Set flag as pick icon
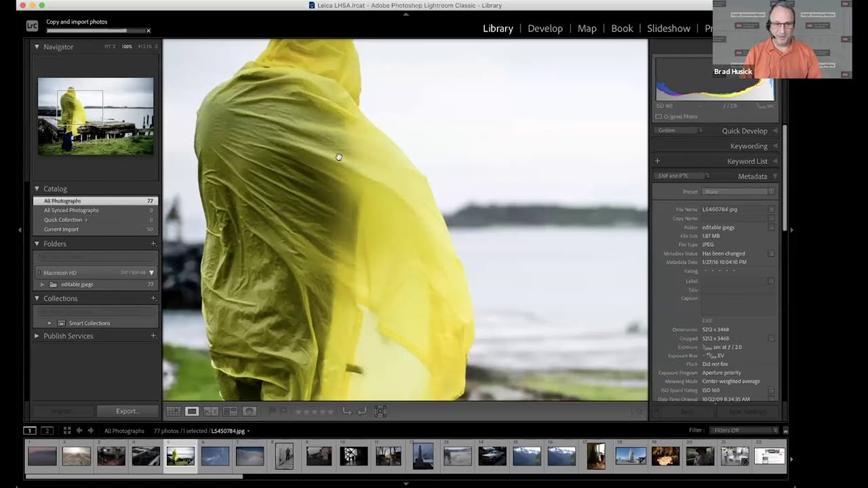 (x=273, y=411)
